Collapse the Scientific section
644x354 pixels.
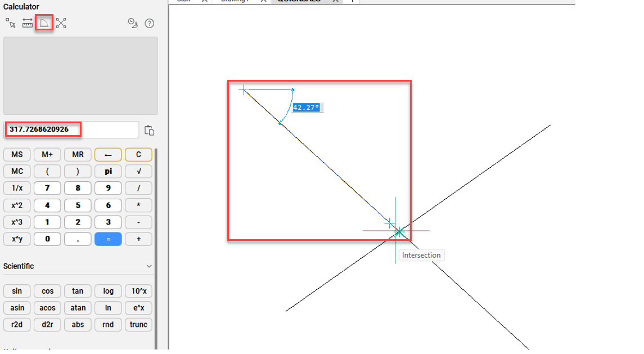click(x=149, y=266)
